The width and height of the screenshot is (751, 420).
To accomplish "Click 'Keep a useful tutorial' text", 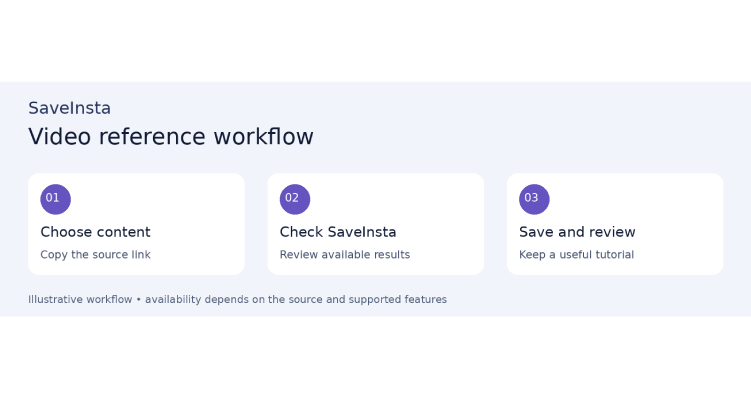I will pyautogui.click(x=576, y=255).
